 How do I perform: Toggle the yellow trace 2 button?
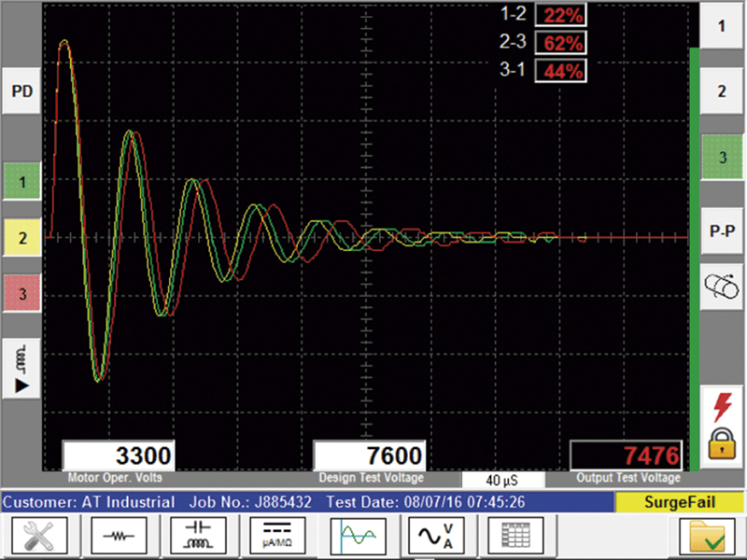tap(21, 238)
